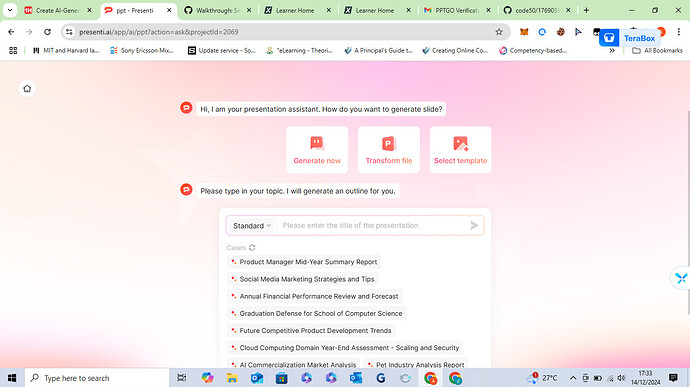The width and height of the screenshot is (690, 387).
Task: Bookmark this page with the star
Action: click(499, 32)
